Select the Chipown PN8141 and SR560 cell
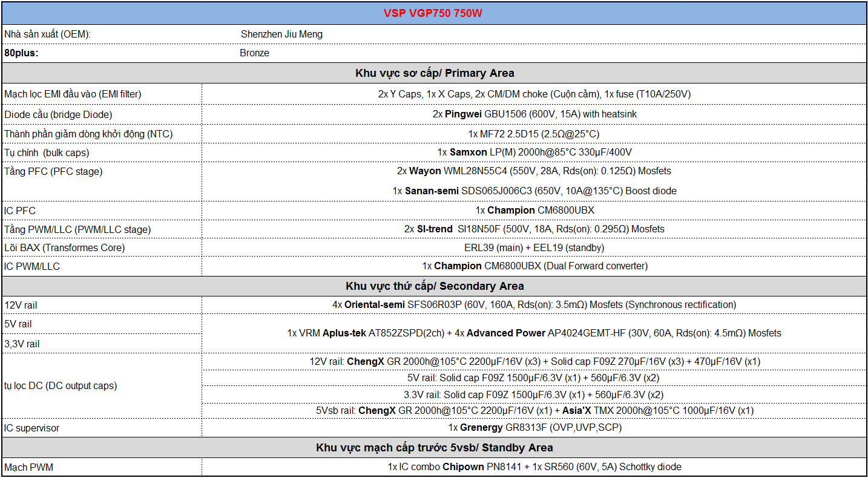 [x=534, y=467]
